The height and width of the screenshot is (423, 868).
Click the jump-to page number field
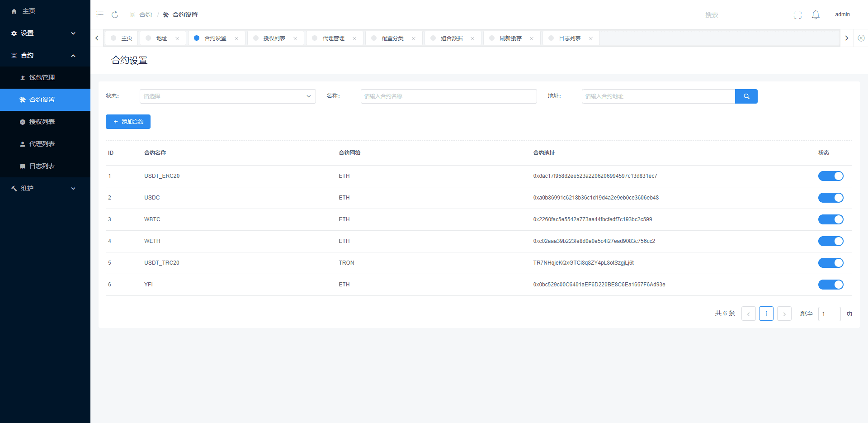pyautogui.click(x=829, y=314)
